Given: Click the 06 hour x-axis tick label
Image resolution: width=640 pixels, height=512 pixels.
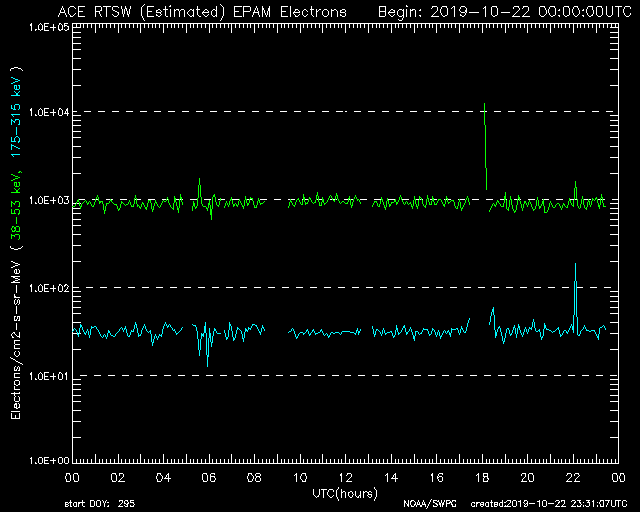Looking at the screenshot, I should click(x=208, y=479).
